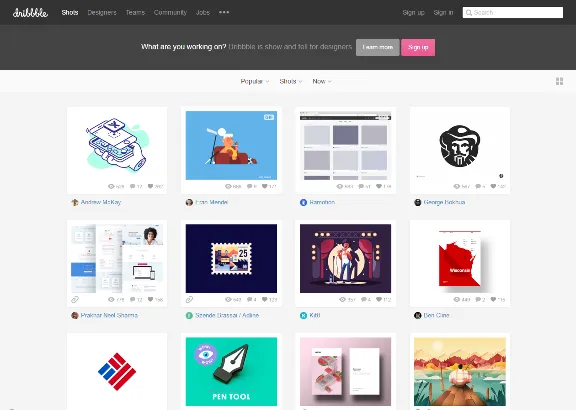Open attachment link icon on Prakhar Neel Sharma's shot
Screen dimensions: 576x410
[x=75, y=300]
